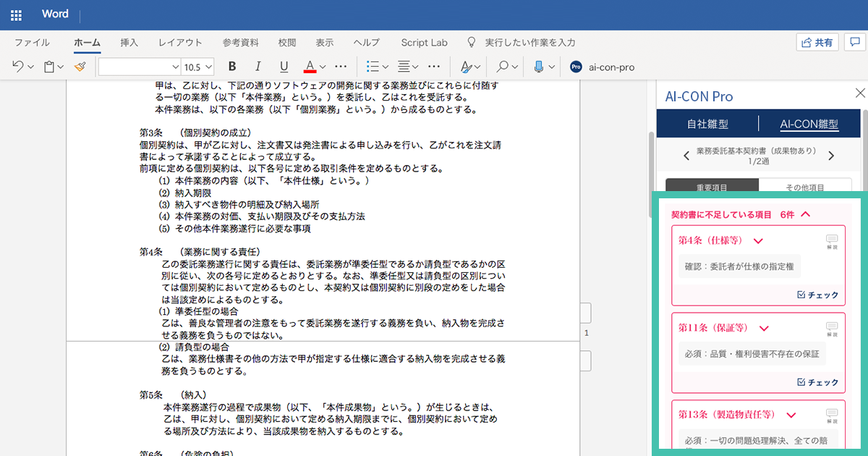
Task: Open explanation icon for 第4条
Action: 832,241
